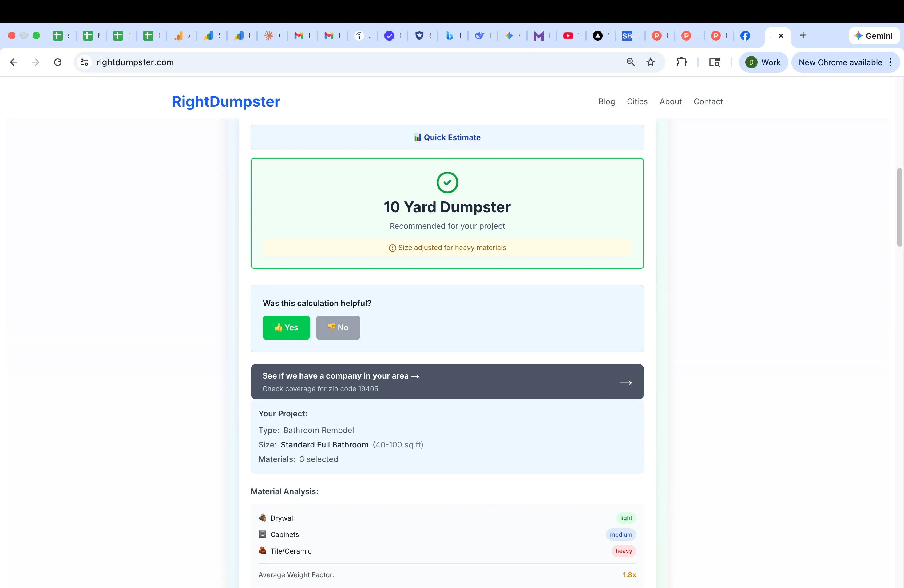
Task: Switch to the purple M tab
Action: tap(538, 36)
